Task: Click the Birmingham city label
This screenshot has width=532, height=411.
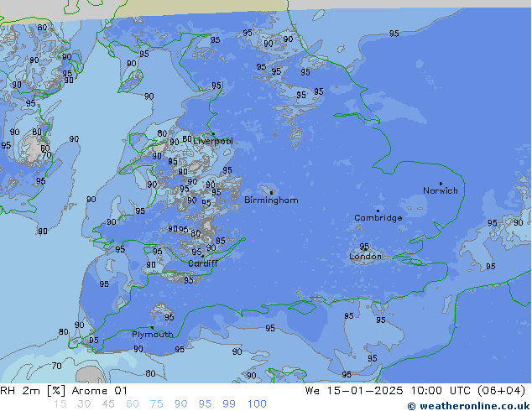Action: click(x=271, y=200)
